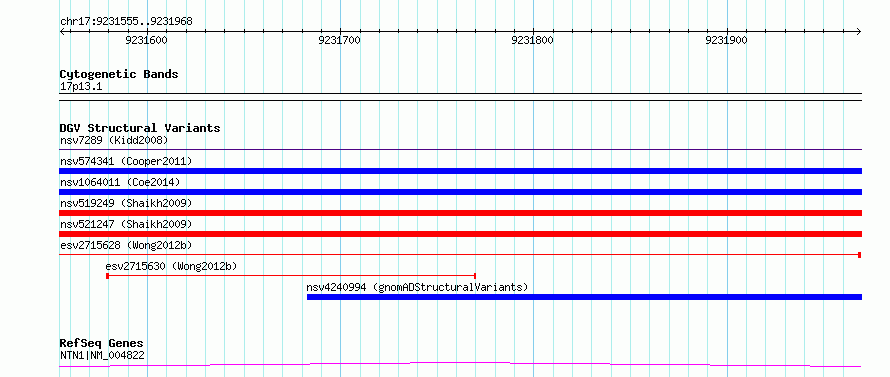Open variant label nsv1064011 (Coe2014)
Viewport: 890px width, 377px height.
pos(120,182)
